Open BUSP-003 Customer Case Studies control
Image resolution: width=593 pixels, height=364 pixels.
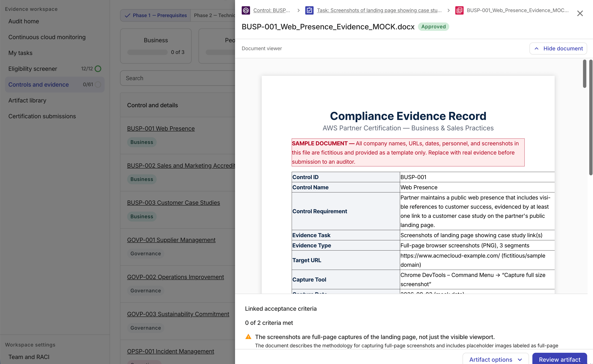point(173,203)
